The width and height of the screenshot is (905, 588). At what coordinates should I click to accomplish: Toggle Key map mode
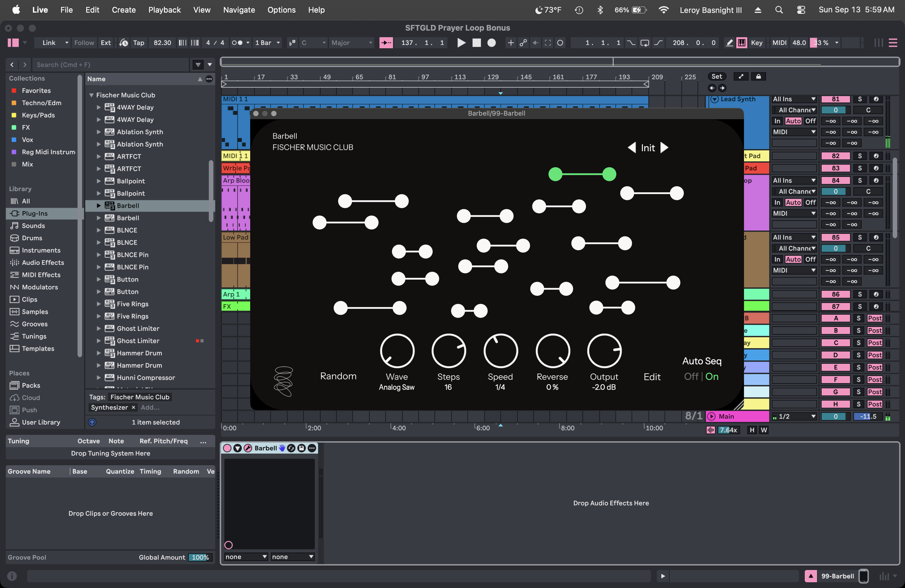tap(757, 43)
